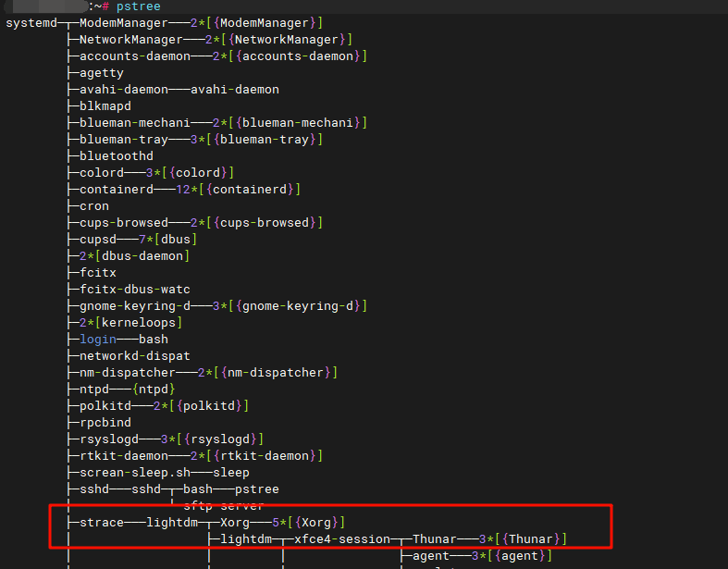The image size is (728, 569).
Task: Click the networkd-dispat process entry
Action: click(134, 356)
